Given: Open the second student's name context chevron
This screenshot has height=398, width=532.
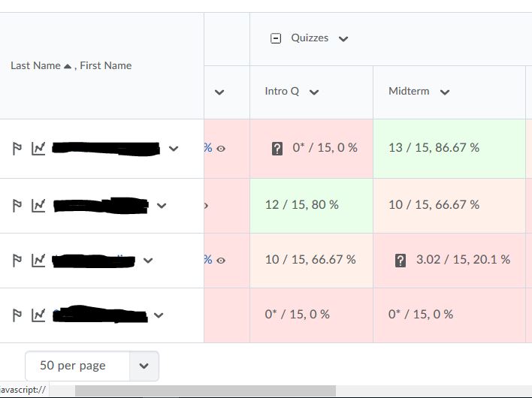Looking at the screenshot, I should pyautogui.click(x=161, y=205).
